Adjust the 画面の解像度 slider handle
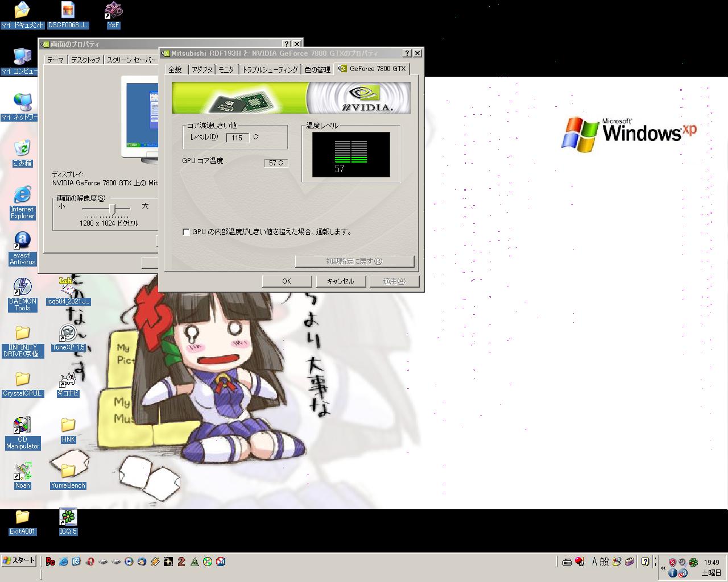The width and height of the screenshot is (728, 582). [113, 209]
